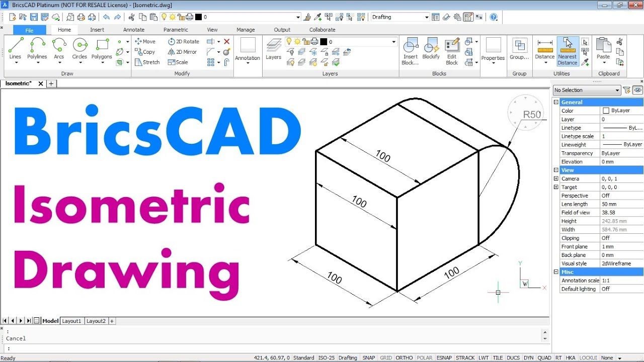Toggle STRACK in status bar
Screen dimensions: 644x362
pos(465,358)
